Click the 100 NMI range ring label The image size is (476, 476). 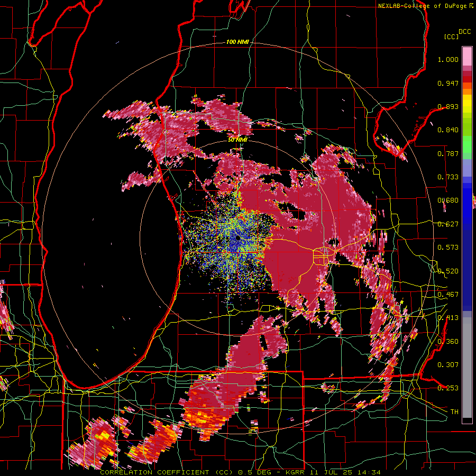(x=237, y=42)
